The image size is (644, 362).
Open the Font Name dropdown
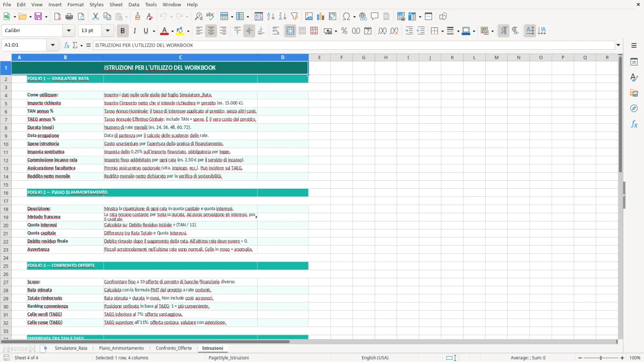69,31
